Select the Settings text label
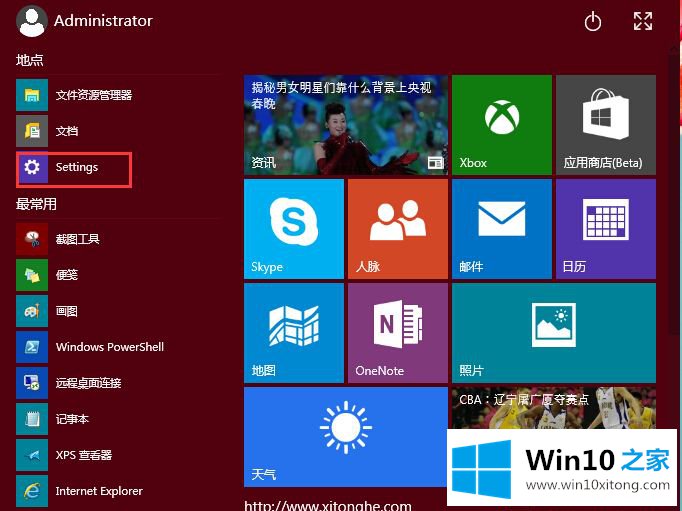 pyautogui.click(x=77, y=167)
